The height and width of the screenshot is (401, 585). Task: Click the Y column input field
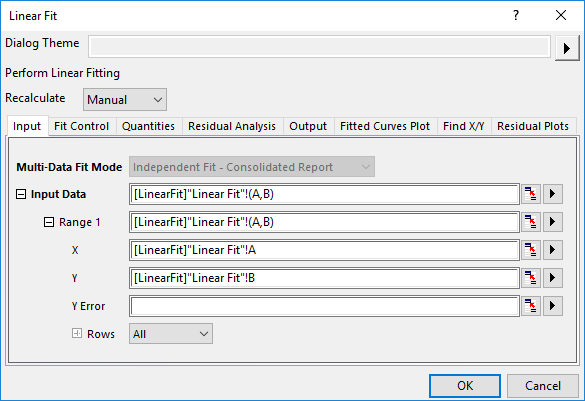[x=324, y=278]
